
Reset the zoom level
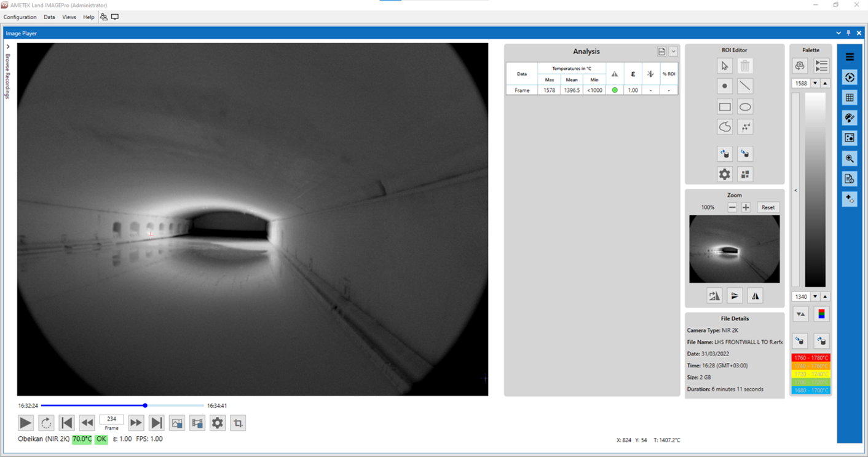768,208
